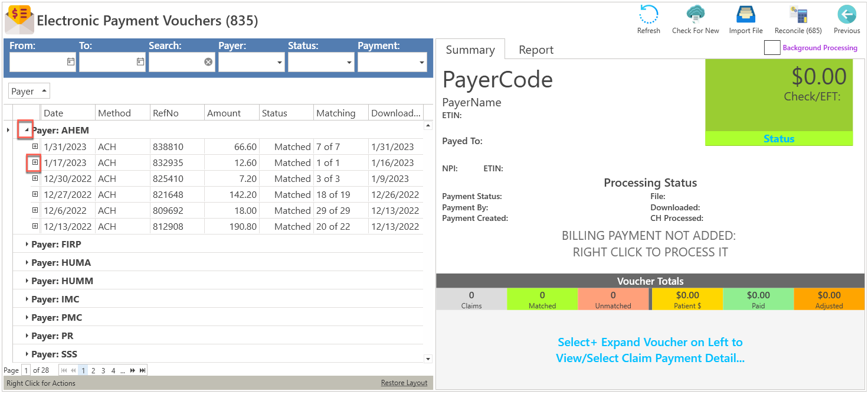Open the Payment filter dropdown
This screenshot has height=394, width=868.
tap(422, 62)
